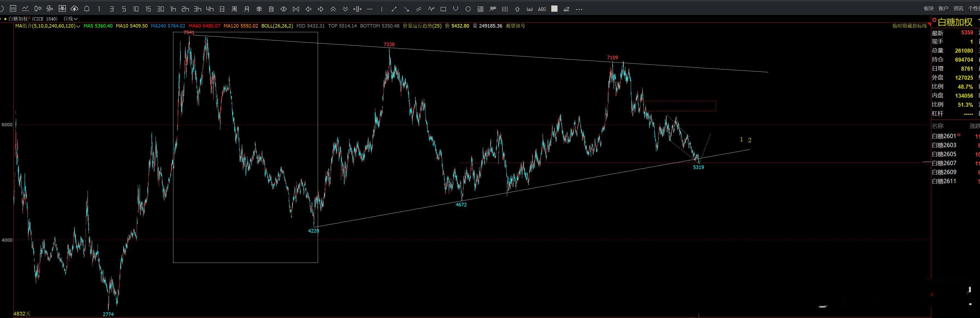Click the BOLL(26,26,2) indicator label
The height and width of the screenshot is (318, 980).
click(x=277, y=26)
